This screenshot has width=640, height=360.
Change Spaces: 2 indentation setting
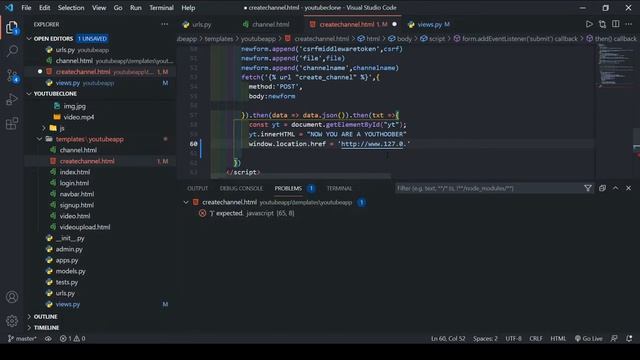coord(485,338)
